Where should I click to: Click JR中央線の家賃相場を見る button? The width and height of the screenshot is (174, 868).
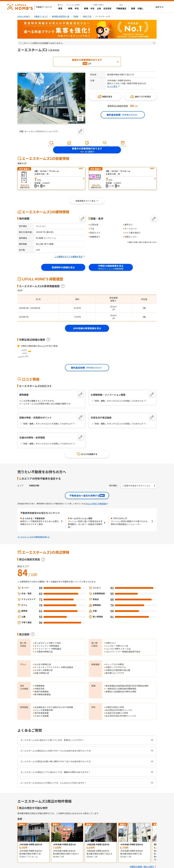(87, 328)
